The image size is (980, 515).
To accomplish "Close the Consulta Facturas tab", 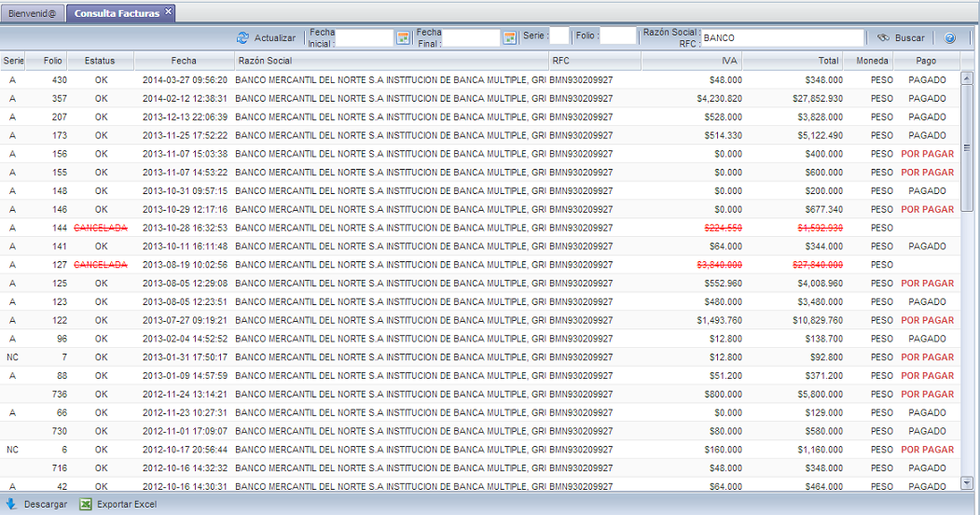I will point(168,12).
